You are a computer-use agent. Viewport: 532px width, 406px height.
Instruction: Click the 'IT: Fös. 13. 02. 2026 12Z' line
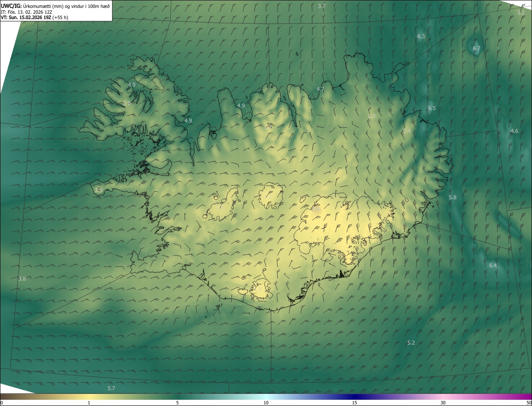(27, 12)
